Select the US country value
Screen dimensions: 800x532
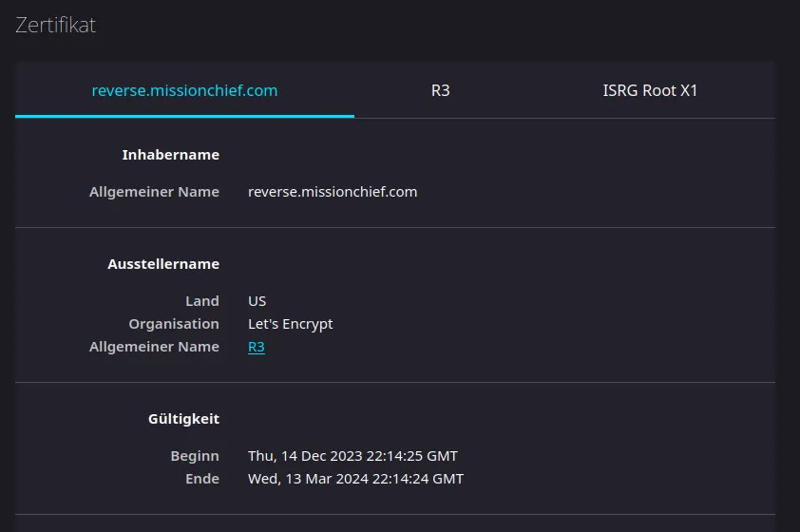(257, 301)
